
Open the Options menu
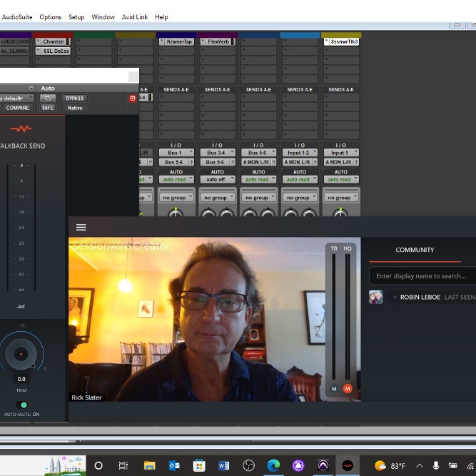pyautogui.click(x=51, y=17)
